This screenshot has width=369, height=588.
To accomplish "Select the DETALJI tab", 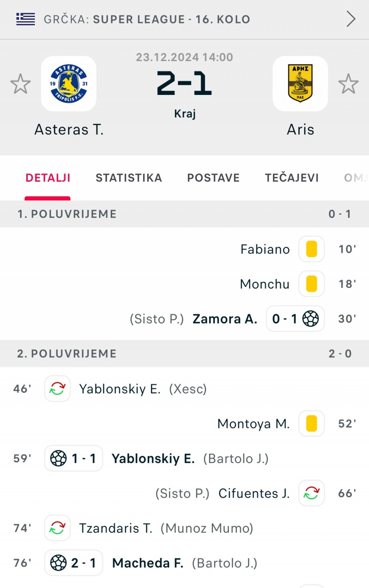I will tap(48, 178).
